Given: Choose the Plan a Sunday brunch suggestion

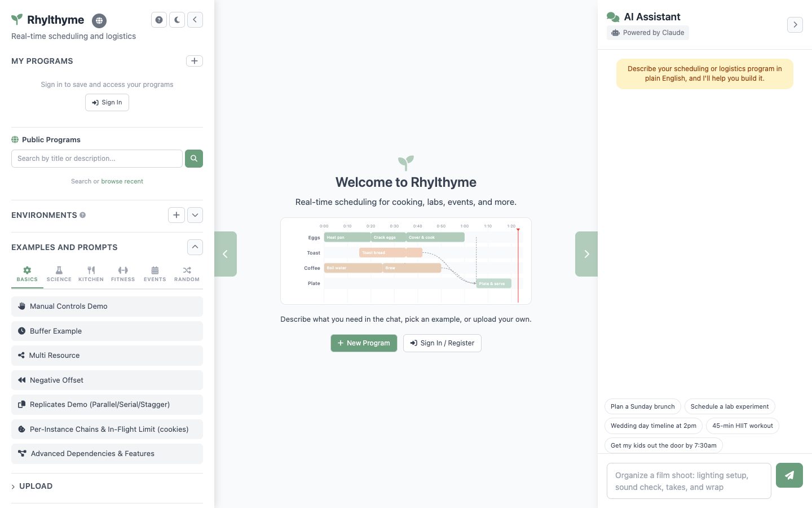Looking at the screenshot, I should pos(643,406).
